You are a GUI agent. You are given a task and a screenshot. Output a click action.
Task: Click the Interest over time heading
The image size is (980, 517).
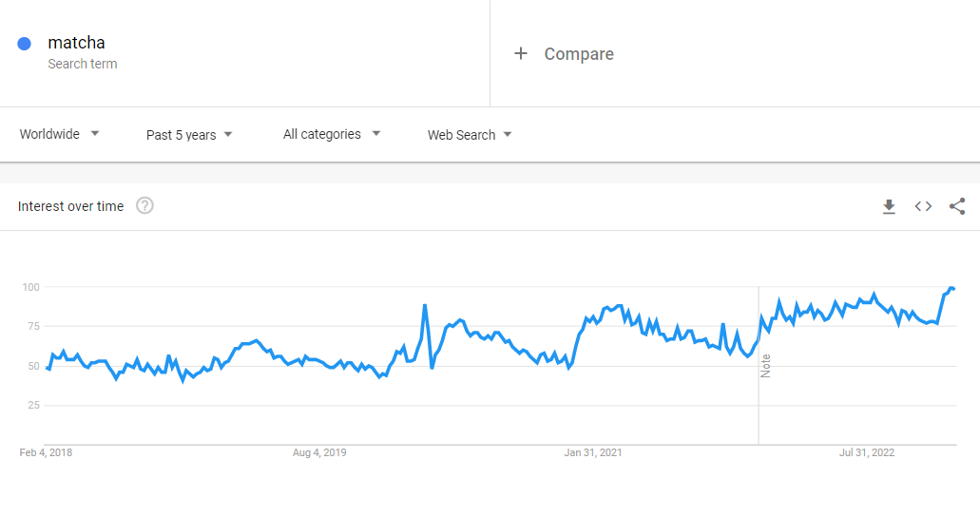click(71, 206)
